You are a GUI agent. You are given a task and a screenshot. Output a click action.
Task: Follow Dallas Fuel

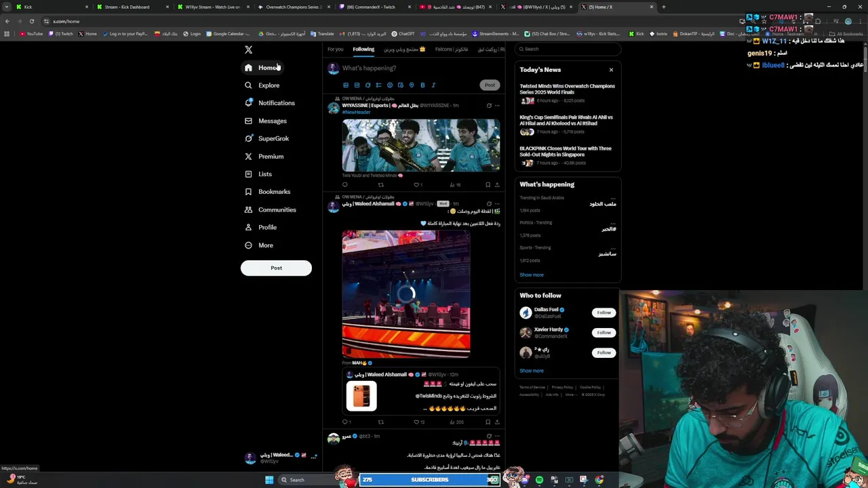(604, 312)
